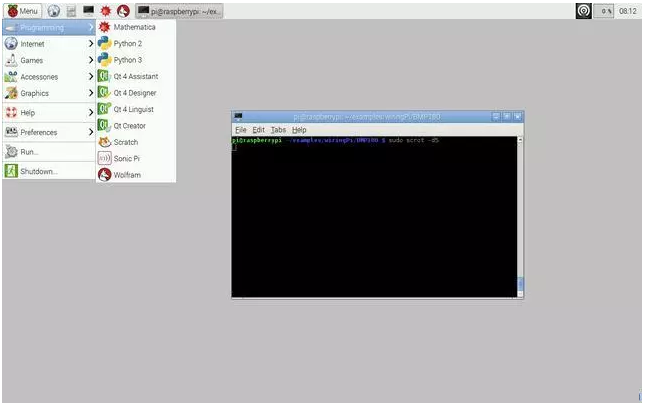Select the terminal task in the taskbar
The image size is (647, 406).
pyautogui.click(x=180, y=10)
